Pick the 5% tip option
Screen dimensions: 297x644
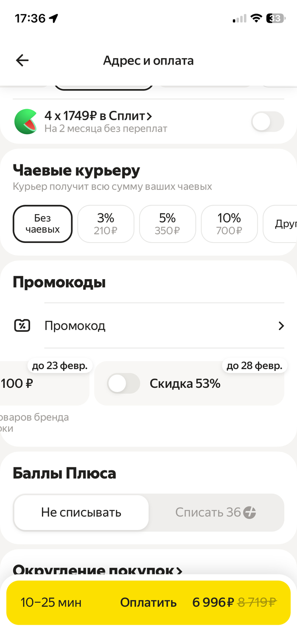tap(167, 224)
